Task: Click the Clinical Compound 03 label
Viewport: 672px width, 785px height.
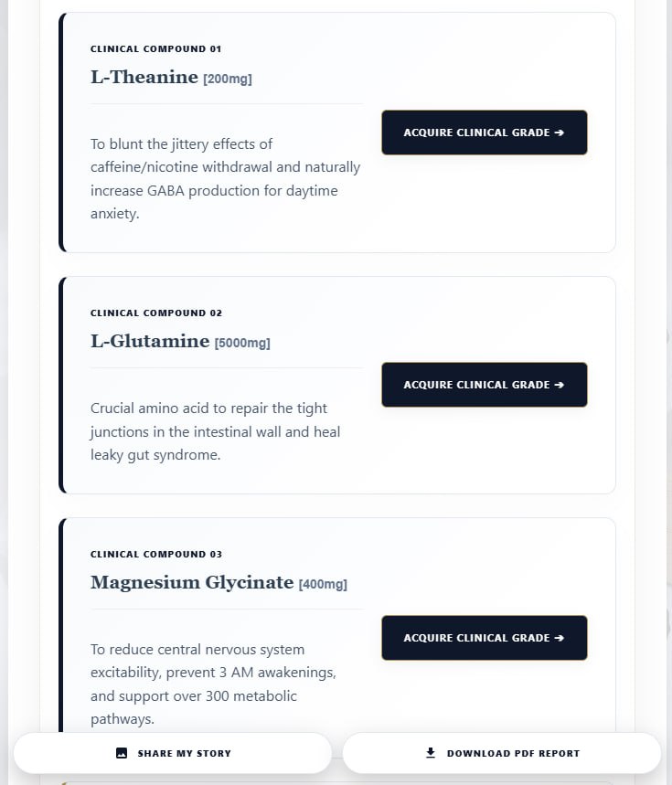Action: click(x=156, y=555)
